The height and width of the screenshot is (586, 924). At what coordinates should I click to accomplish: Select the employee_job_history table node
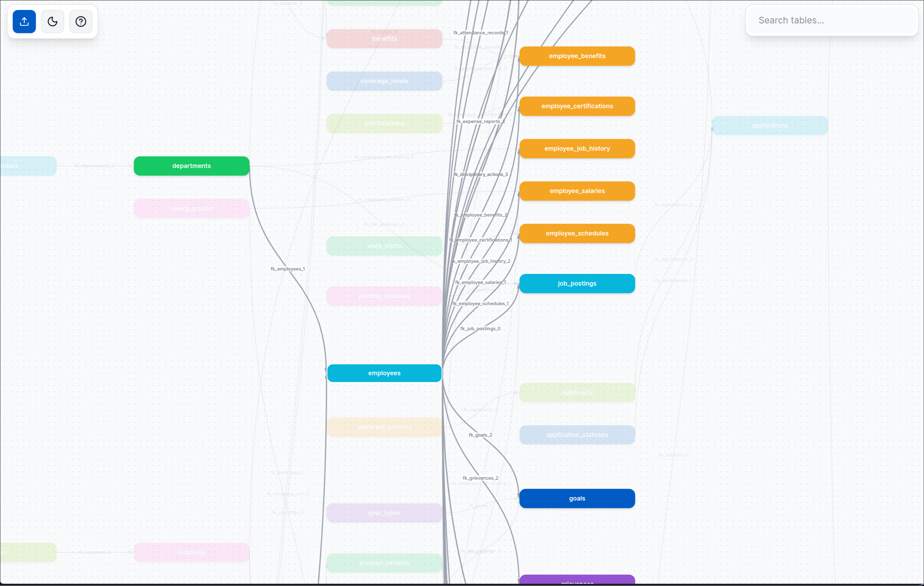pyautogui.click(x=577, y=148)
